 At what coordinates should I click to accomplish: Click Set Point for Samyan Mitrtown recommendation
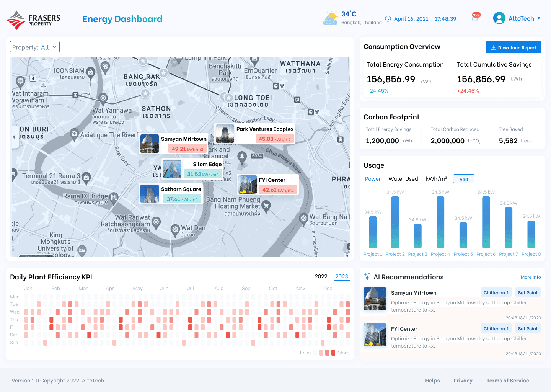[528, 292]
